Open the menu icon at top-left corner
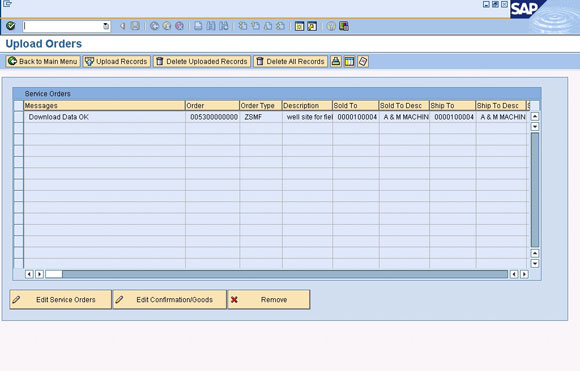The image size is (580, 371). [7, 4]
